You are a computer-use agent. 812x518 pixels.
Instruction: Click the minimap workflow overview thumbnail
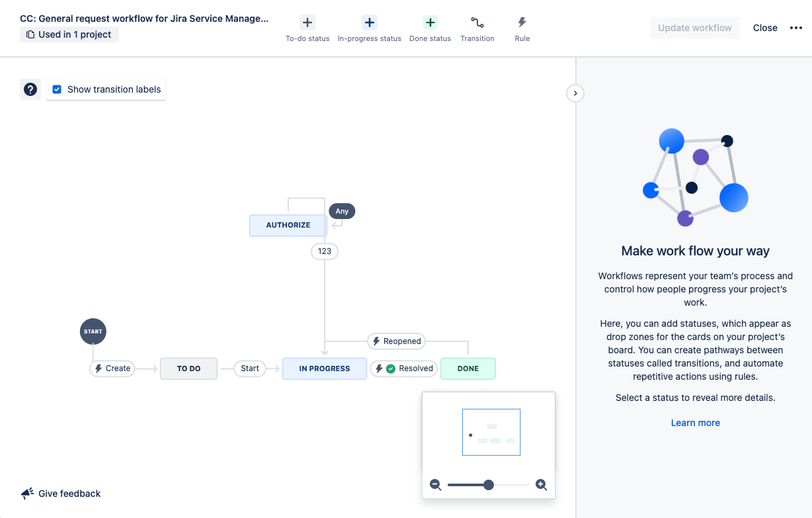491,432
